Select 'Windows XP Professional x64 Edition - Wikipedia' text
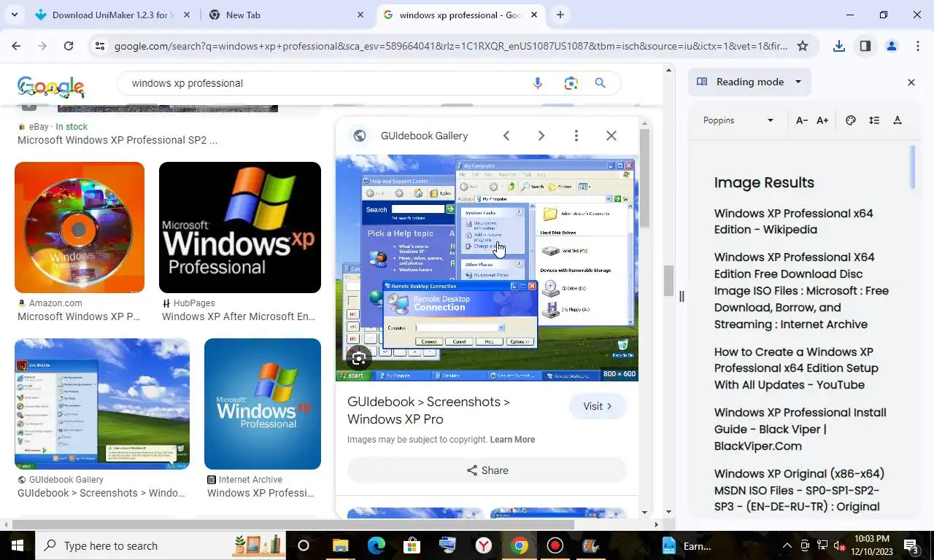Viewport: 934px width, 560px height. click(x=793, y=222)
